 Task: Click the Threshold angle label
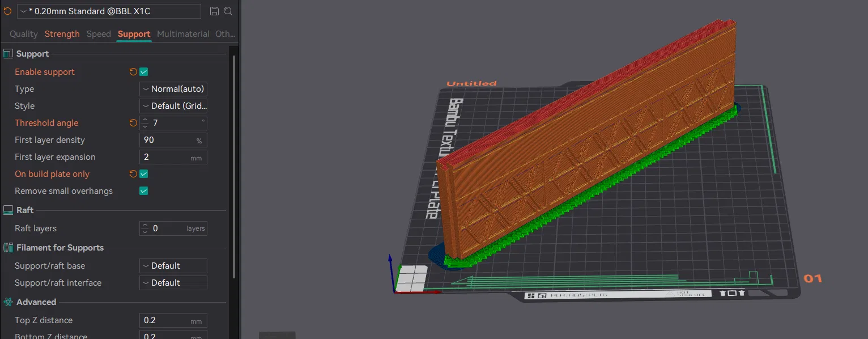pyautogui.click(x=46, y=123)
